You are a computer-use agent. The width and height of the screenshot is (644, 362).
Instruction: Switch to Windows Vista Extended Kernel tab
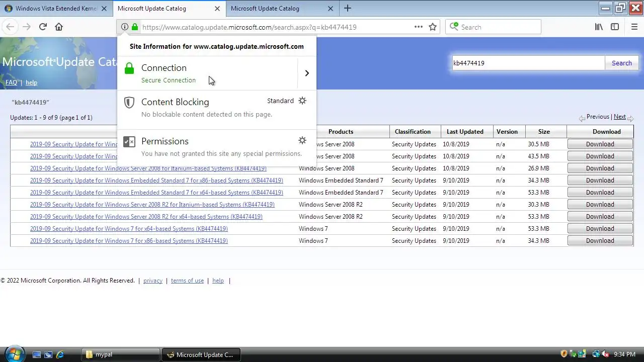tap(56, 9)
